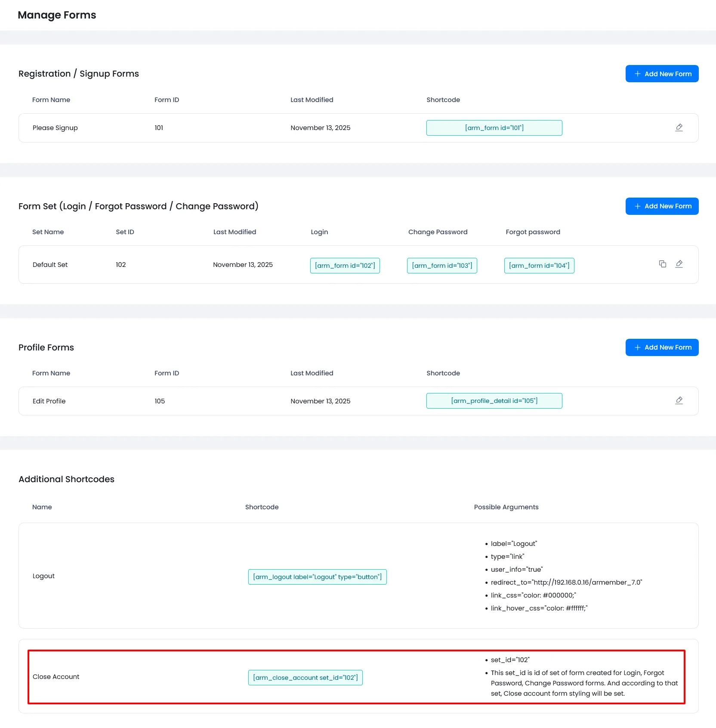This screenshot has height=728, width=716.
Task: Copy Change Password shortcode arm_form id="103"
Action: (x=442, y=266)
